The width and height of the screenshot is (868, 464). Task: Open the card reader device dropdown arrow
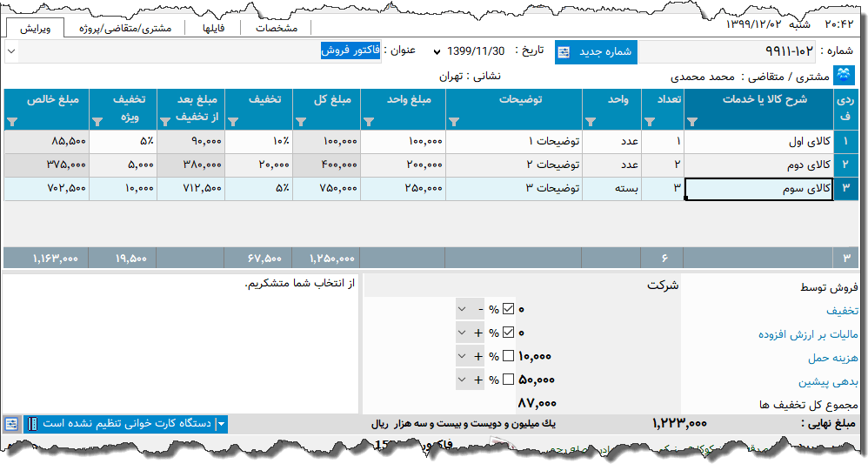221,424
